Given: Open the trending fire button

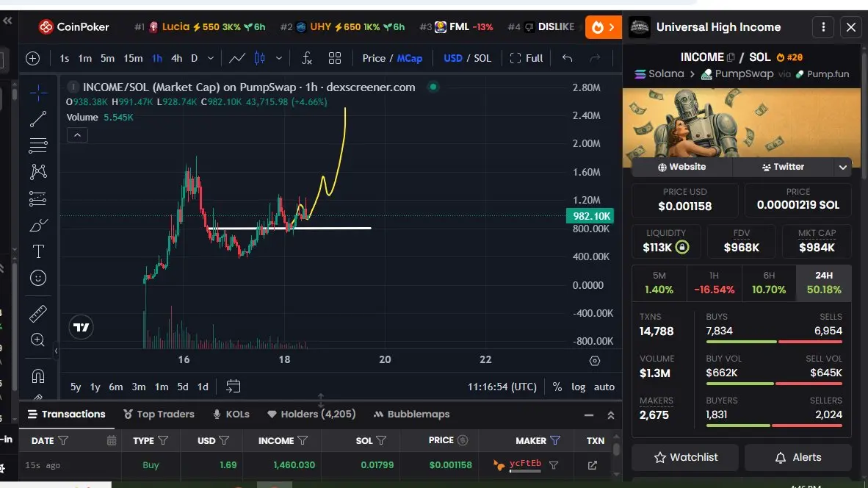Looking at the screenshot, I should (x=603, y=27).
